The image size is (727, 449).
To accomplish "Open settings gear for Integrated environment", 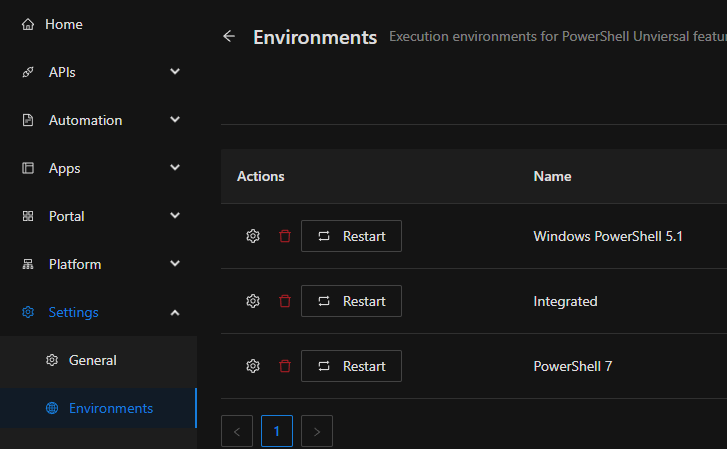I will tap(253, 301).
